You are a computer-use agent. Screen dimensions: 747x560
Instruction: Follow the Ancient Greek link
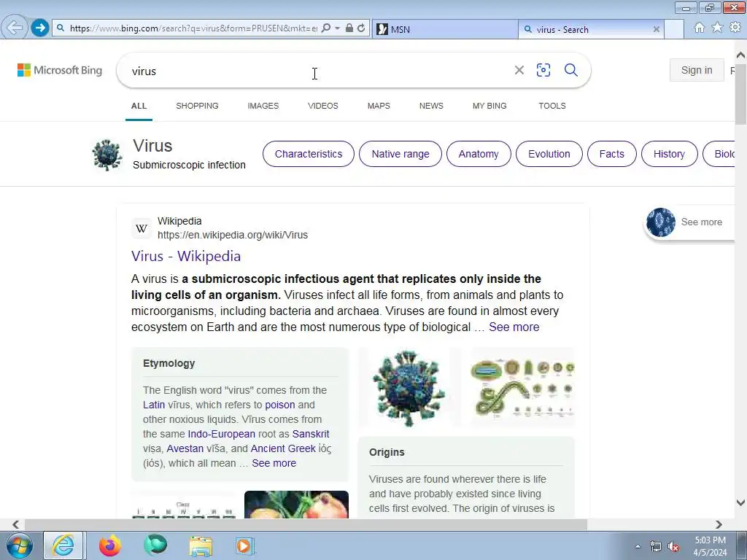[x=283, y=448]
